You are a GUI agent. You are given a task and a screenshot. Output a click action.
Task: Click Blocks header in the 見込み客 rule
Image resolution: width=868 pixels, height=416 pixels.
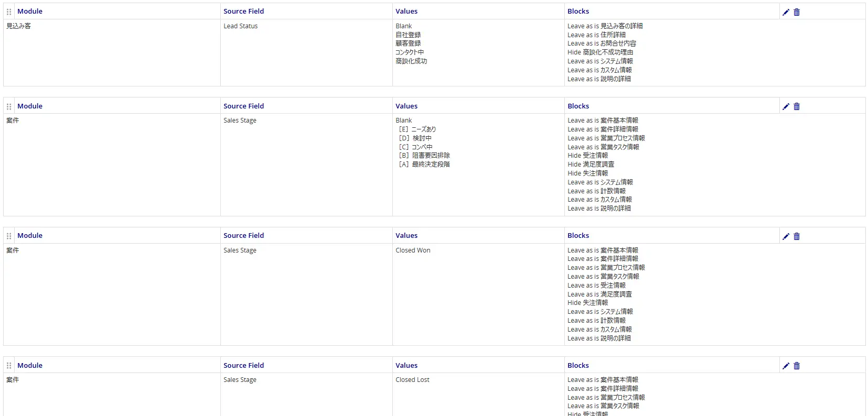[578, 12]
